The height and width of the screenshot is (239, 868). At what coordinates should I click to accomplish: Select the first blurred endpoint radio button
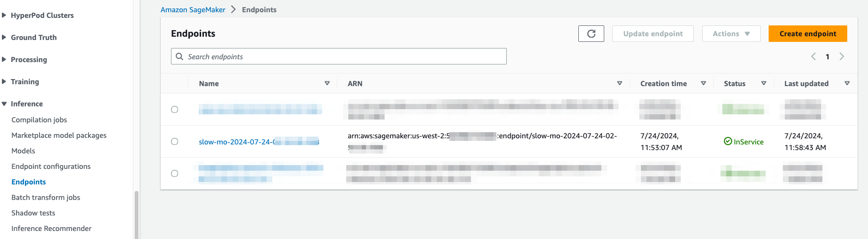pos(175,110)
